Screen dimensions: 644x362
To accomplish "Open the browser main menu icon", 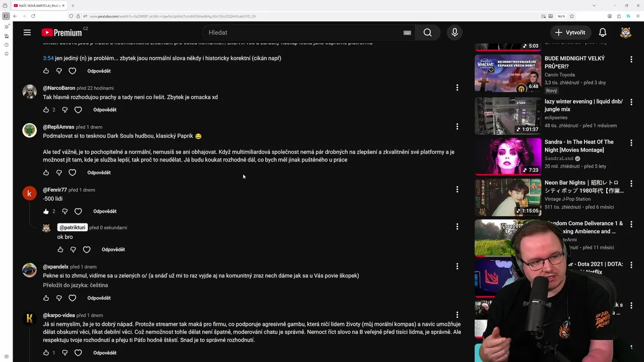I will click(x=637, y=16).
